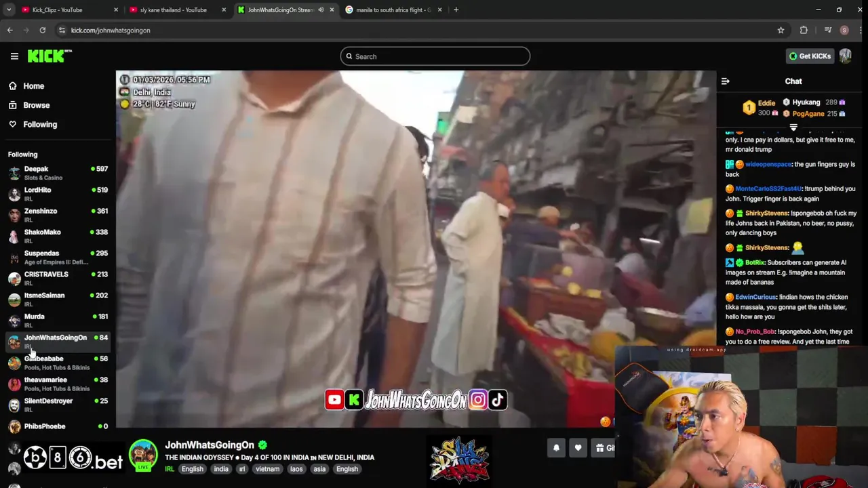This screenshot has height=488, width=868.
Task: Open Murda channel in Following list
Action: pyautogui.click(x=58, y=320)
